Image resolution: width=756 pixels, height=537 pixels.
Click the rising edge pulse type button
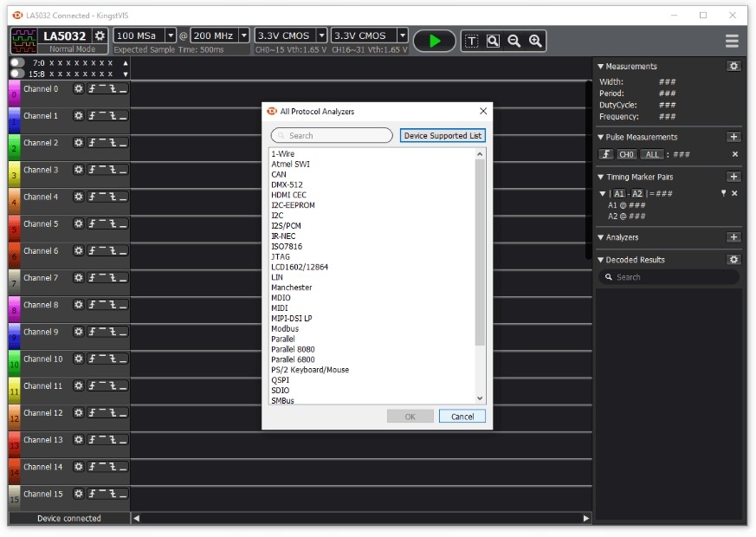pyautogui.click(x=605, y=154)
